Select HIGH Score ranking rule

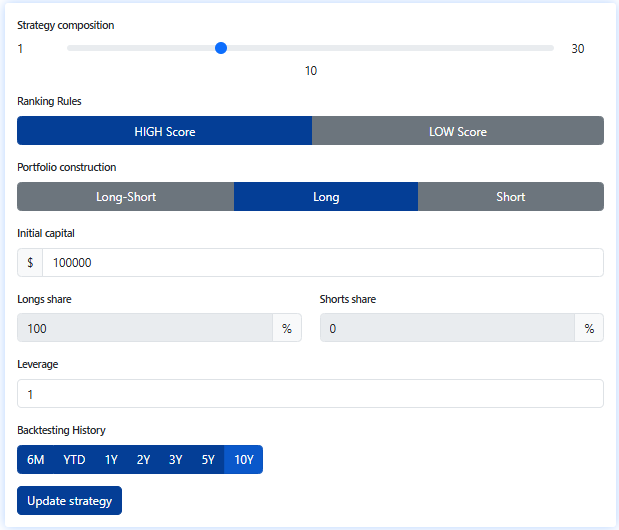pyautogui.click(x=165, y=131)
